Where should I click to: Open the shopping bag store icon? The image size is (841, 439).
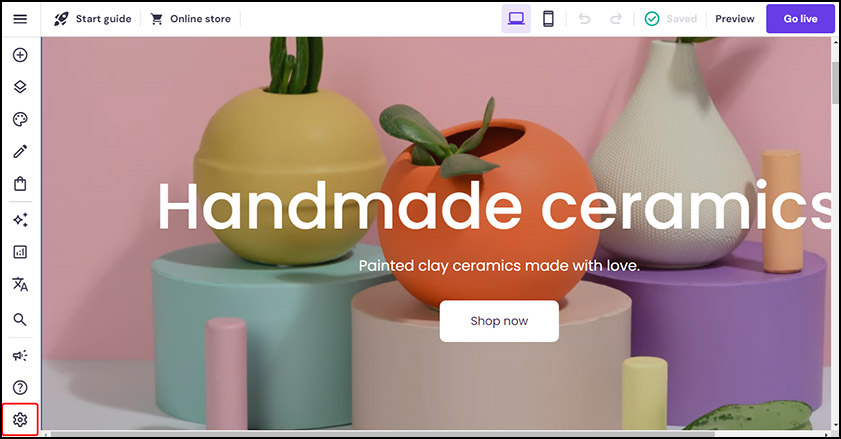(20, 184)
